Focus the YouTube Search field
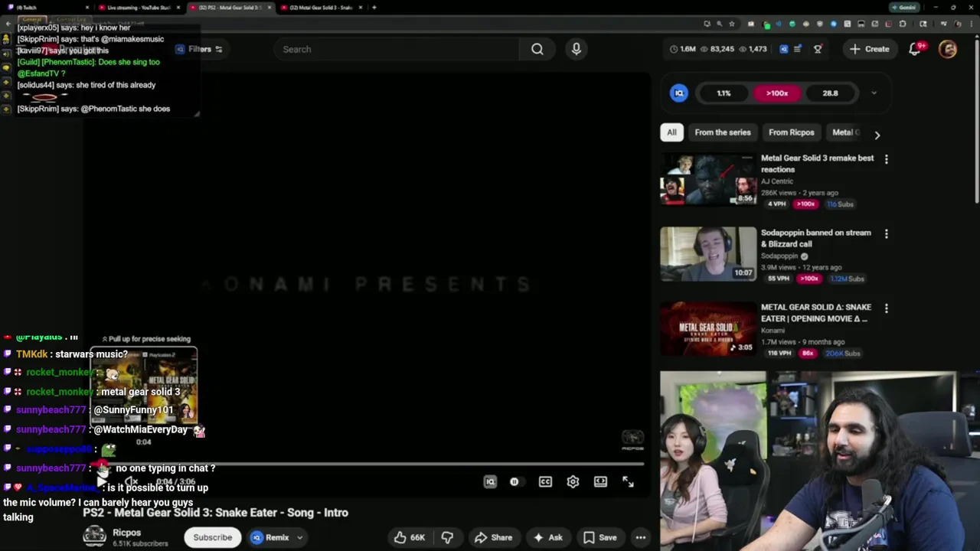980x551 pixels. point(398,49)
